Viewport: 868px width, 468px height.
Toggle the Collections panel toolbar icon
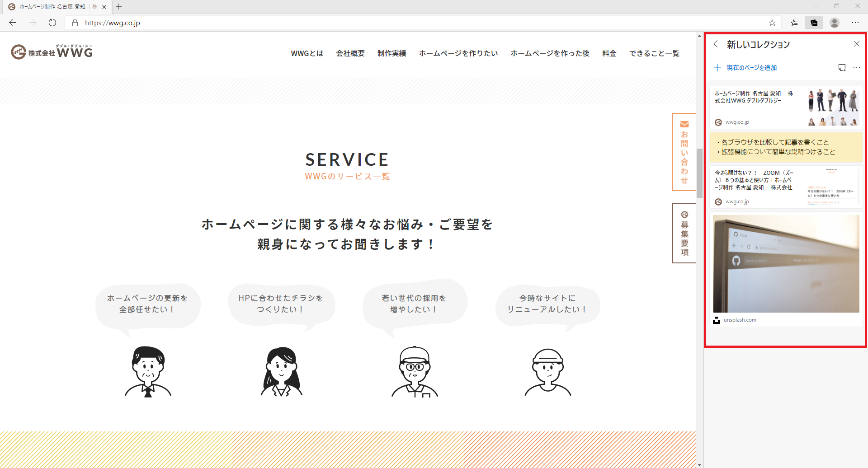coord(814,23)
